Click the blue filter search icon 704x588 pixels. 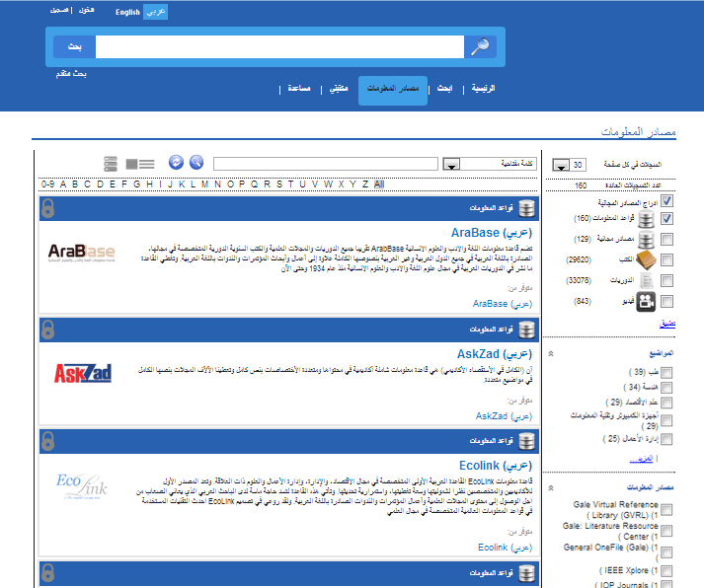196,162
